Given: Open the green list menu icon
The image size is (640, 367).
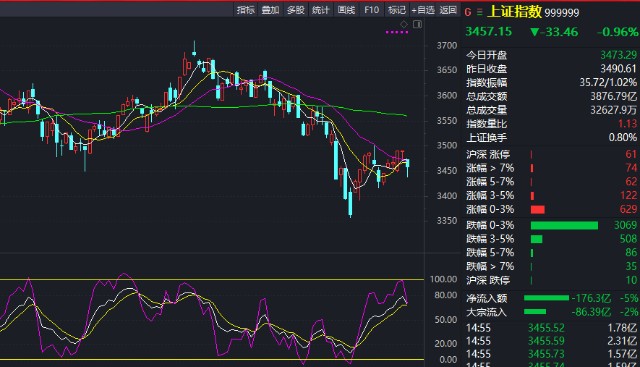Looking at the screenshot, I should click(479, 12).
